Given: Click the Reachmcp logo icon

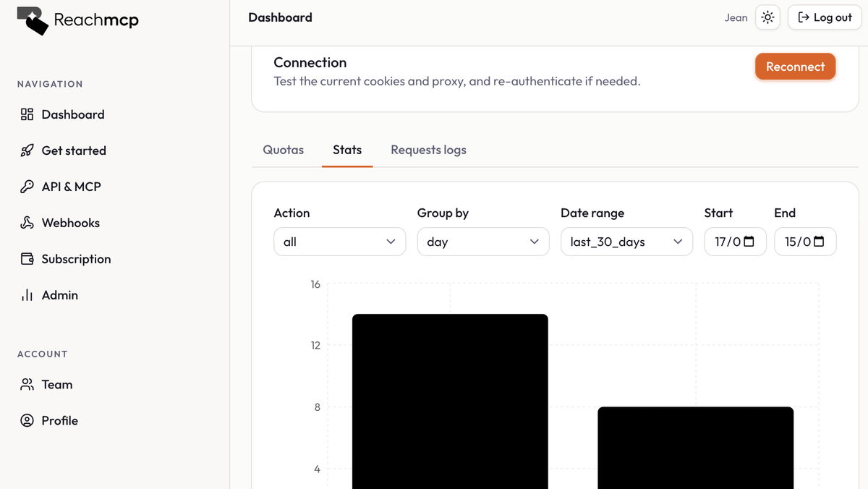Looking at the screenshot, I should click(x=33, y=21).
